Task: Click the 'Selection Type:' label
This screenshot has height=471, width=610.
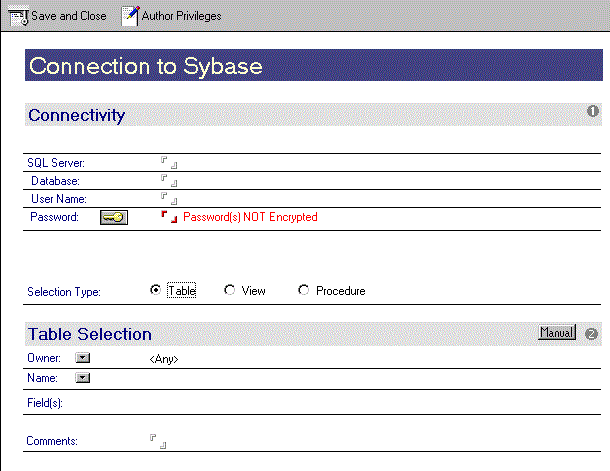Action: [64, 292]
